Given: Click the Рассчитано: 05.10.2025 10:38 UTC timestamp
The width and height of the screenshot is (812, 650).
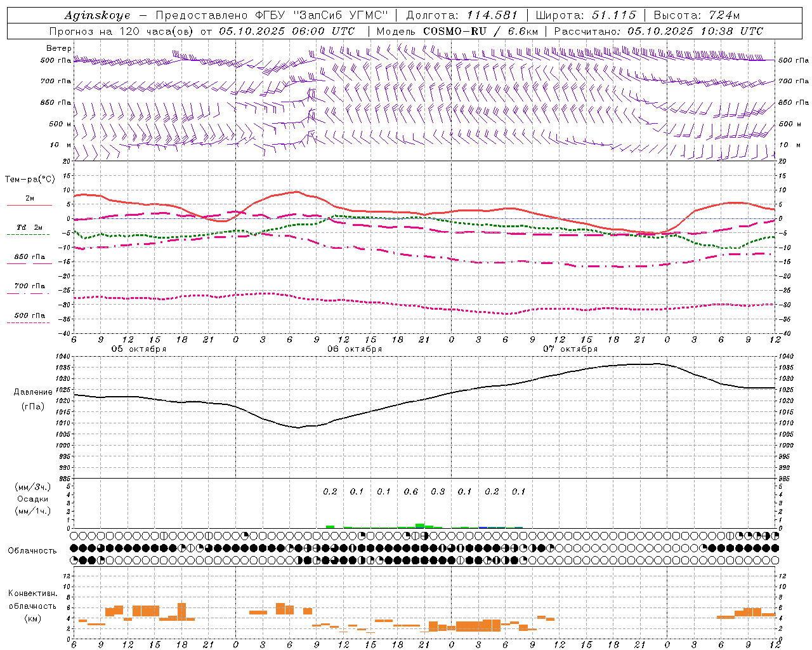Looking at the screenshot, I should click(658, 31).
